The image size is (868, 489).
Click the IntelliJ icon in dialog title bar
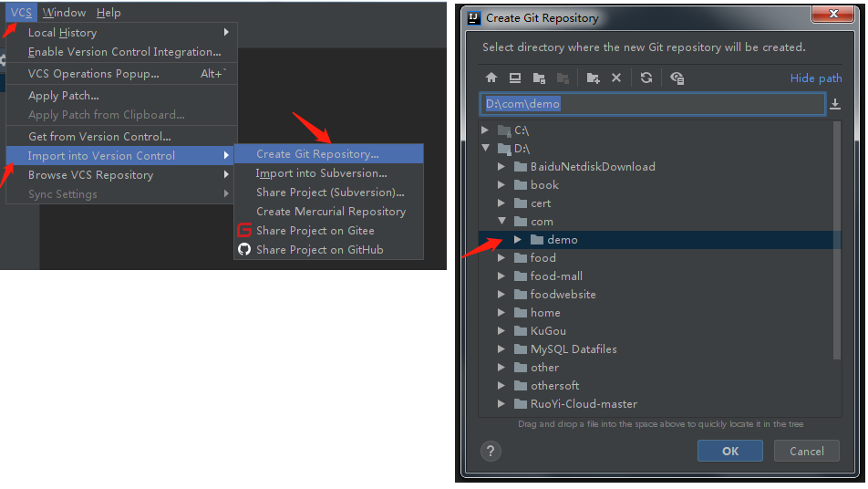tap(474, 17)
